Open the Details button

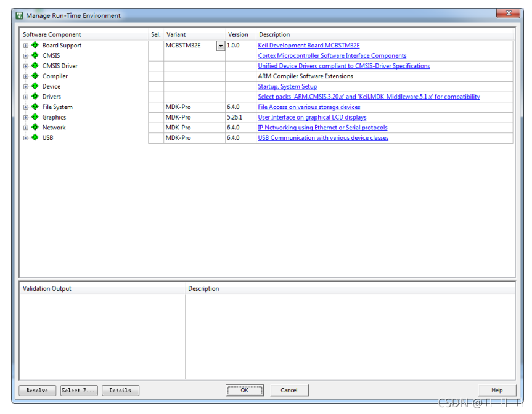(x=120, y=390)
